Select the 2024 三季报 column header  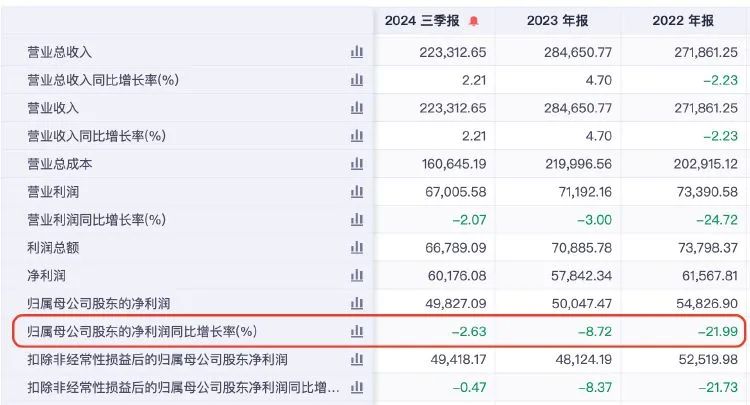tap(424, 20)
